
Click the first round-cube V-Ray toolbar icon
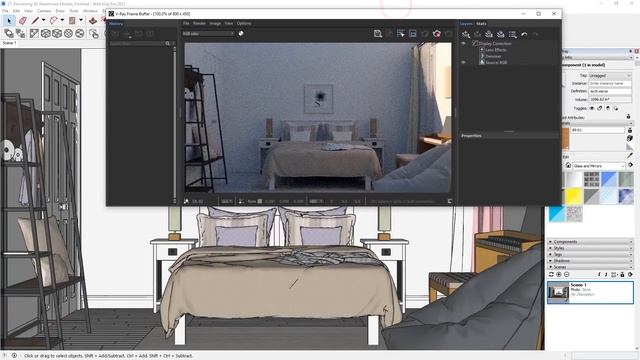point(46,33)
